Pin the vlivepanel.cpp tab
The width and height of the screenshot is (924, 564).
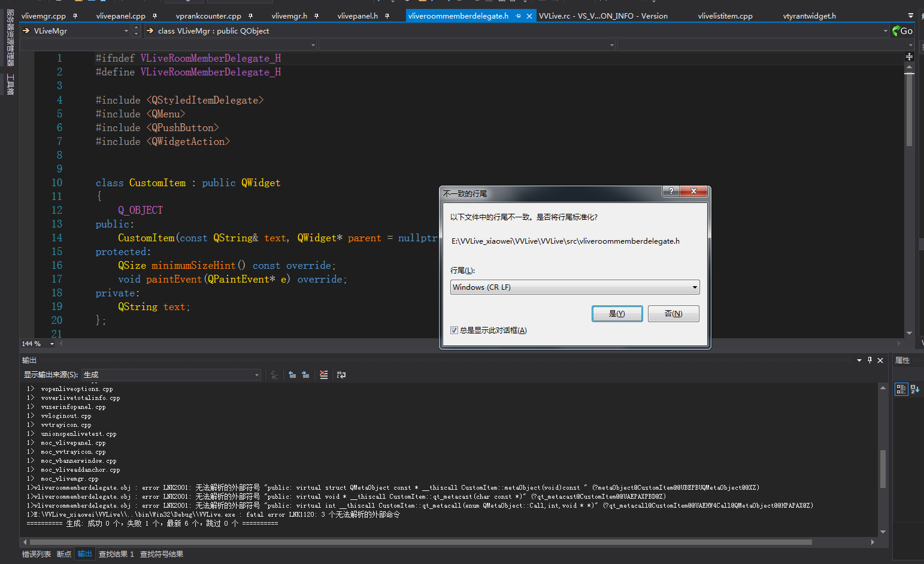(154, 16)
